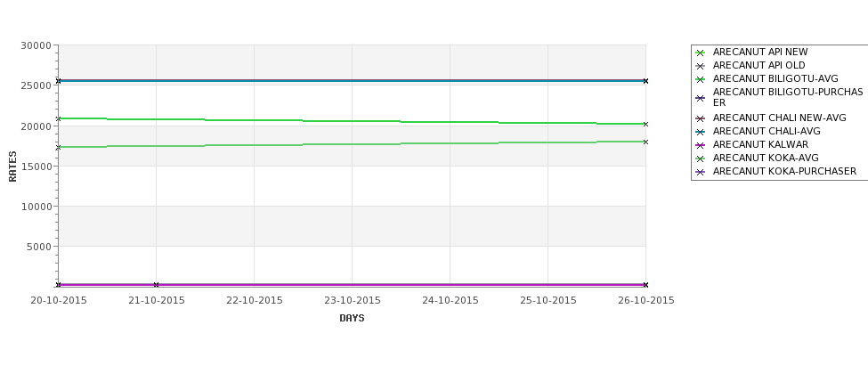Viewport: 868px width, 382px height.
Task: Click the 20-10-2015 data point near 21000
Action: pyautogui.click(x=58, y=119)
